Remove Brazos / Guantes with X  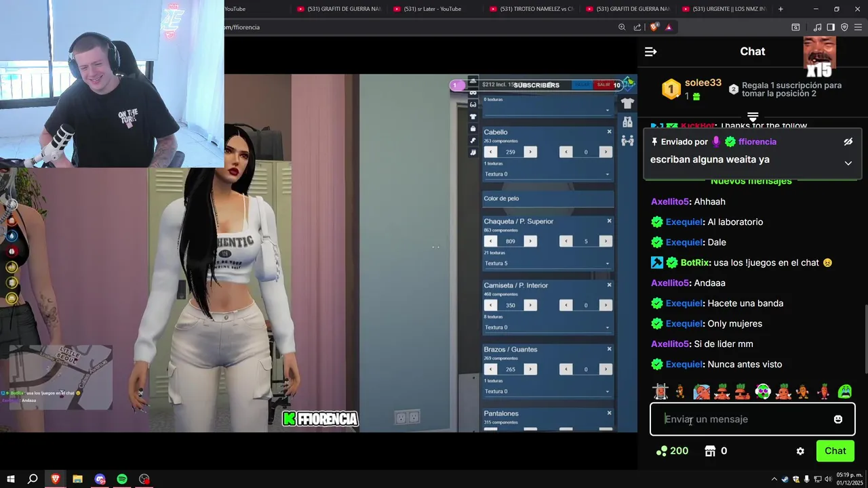coord(609,349)
